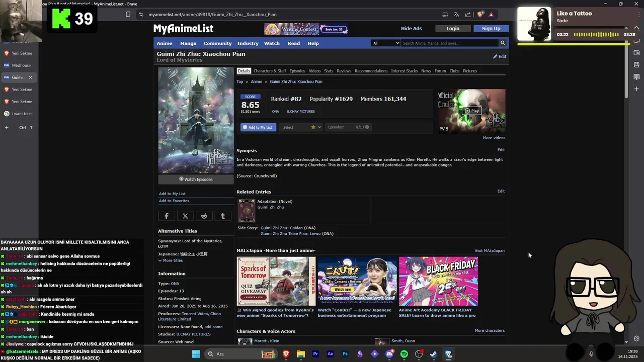The width and height of the screenshot is (644, 362).
Task: Open Guimi Zhi Zhu: Caidan side story
Action: click(x=281, y=228)
